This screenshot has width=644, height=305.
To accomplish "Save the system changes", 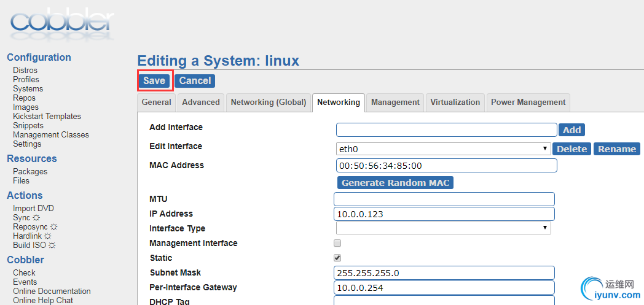I will pos(154,81).
